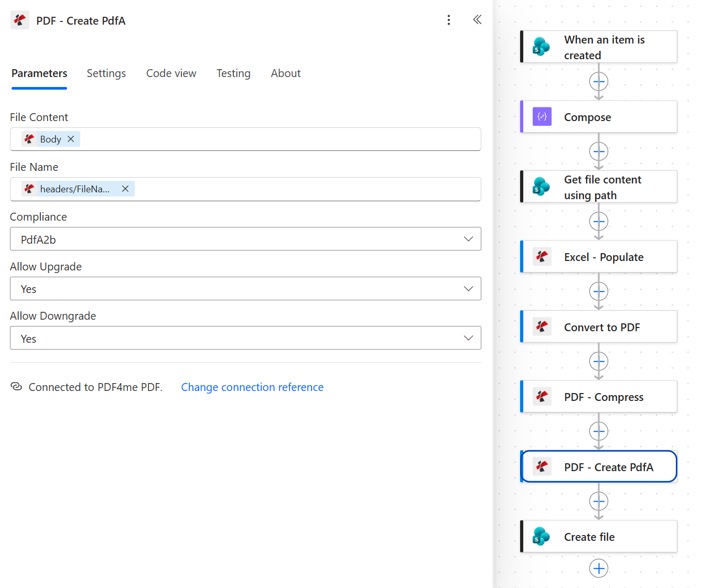The width and height of the screenshot is (701, 588).
Task: Click the headers/FileNa... dynamic token
Action: [x=78, y=189]
